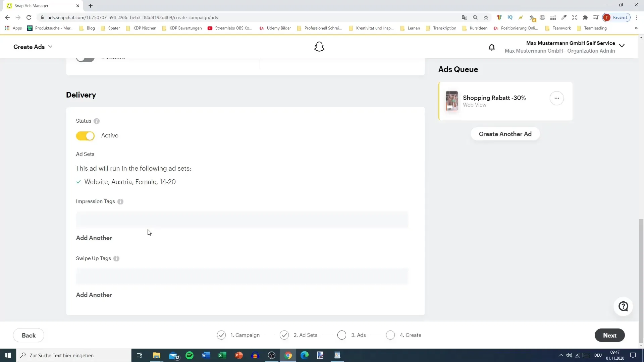Click the Impression Tags info icon
The height and width of the screenshot is (362, 644).
click(120, 201)
